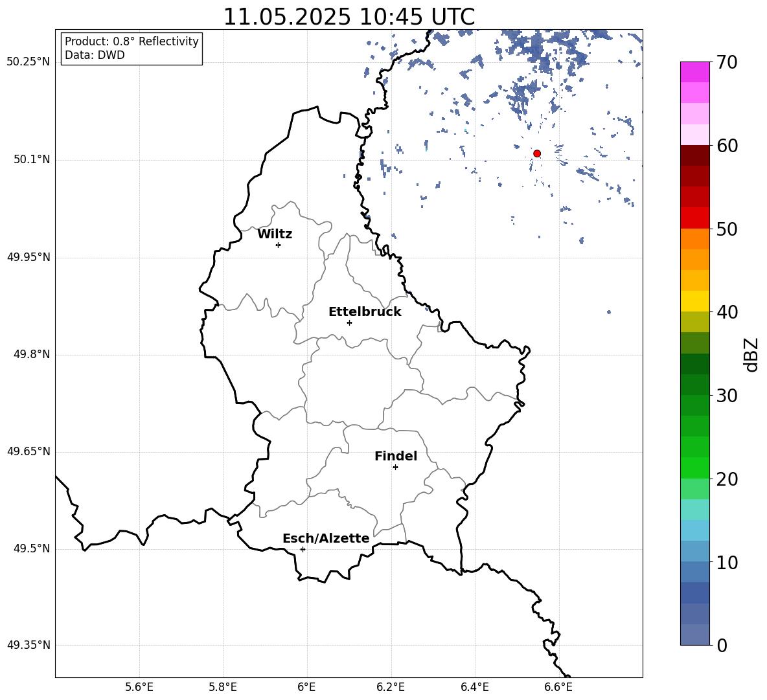Click the Esch/Alzette station cross marker

(x=303, y=549)
